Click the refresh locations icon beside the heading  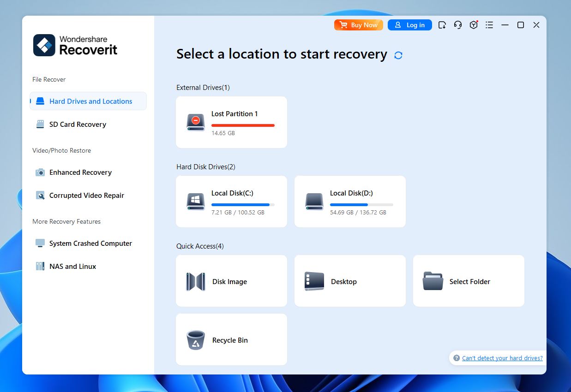[398, 55]
